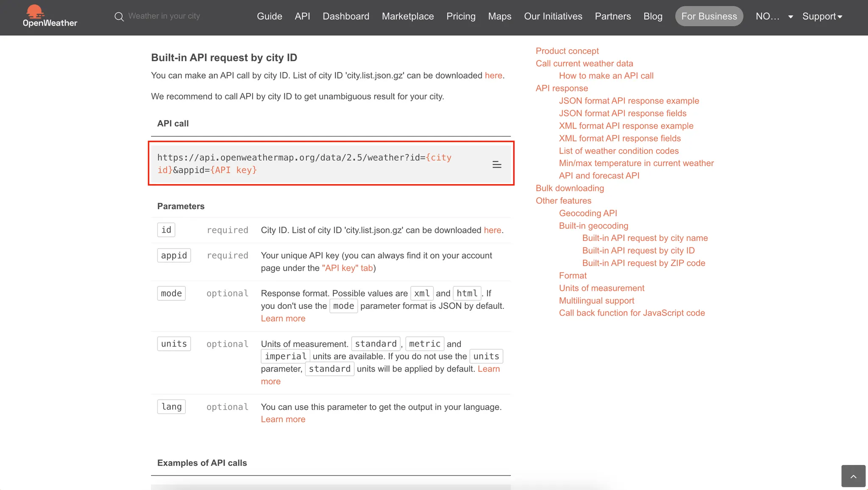Expand the NO… account dropdown arrow
The height and width of the screenshot is (490, 868).
(790, 17)
